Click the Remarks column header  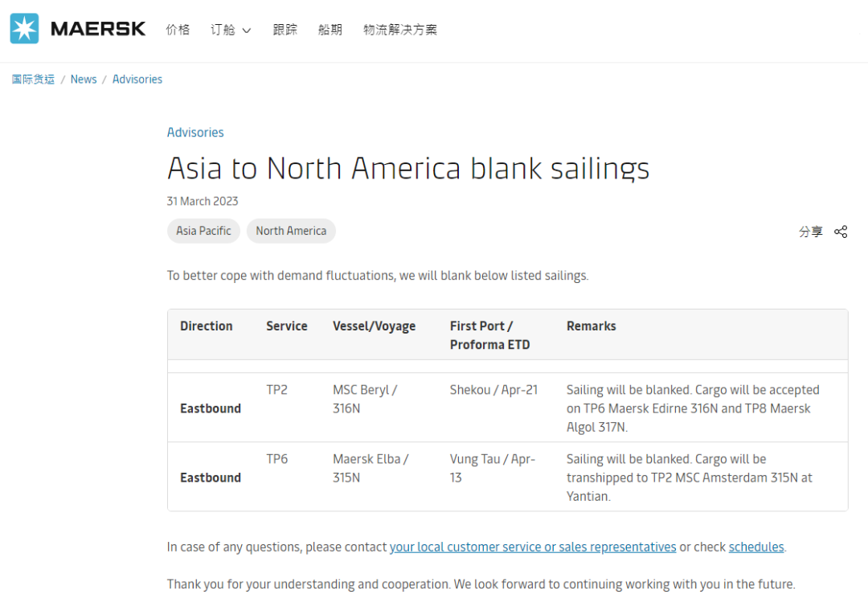pos(592,326)
